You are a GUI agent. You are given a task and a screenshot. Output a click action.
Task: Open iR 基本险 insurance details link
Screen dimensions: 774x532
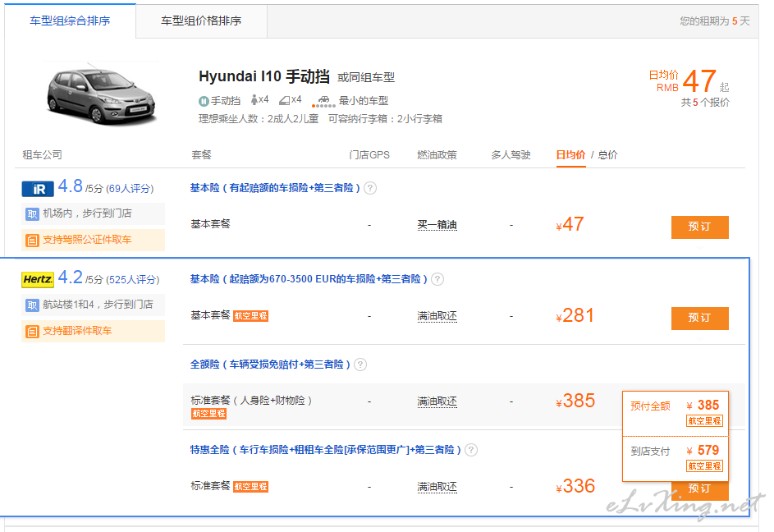click(x=275, y=188)
